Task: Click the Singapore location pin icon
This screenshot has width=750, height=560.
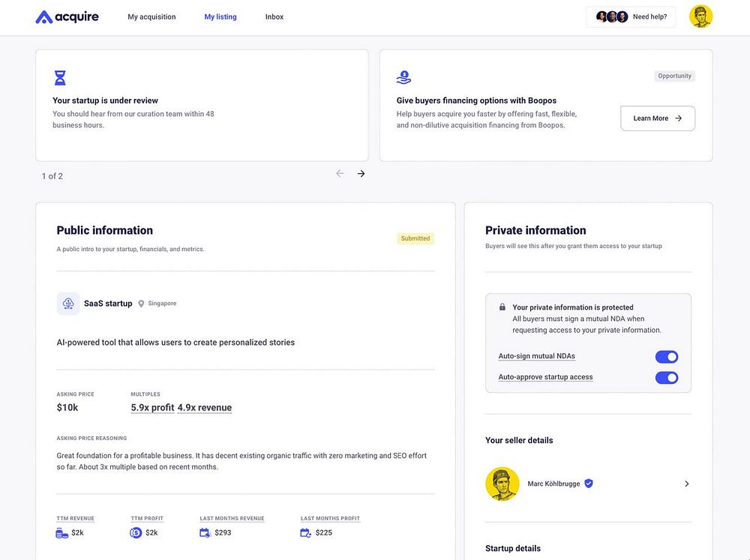Action: pyautogui.click(x=141, y=304)
